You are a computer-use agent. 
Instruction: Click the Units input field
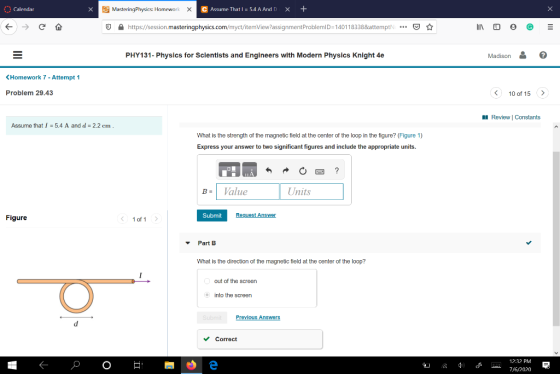pyautogui.click(x=312, y=191)
